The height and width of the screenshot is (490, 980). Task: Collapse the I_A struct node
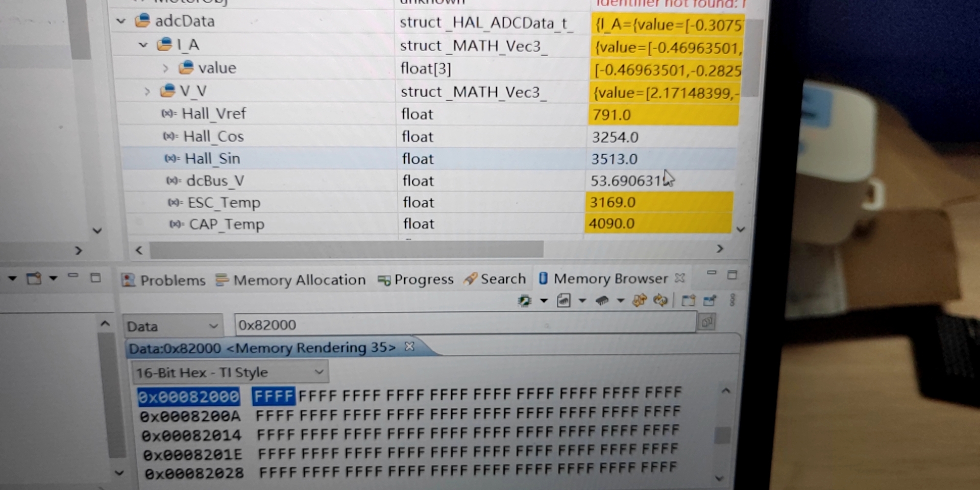[x=143, y=45]
